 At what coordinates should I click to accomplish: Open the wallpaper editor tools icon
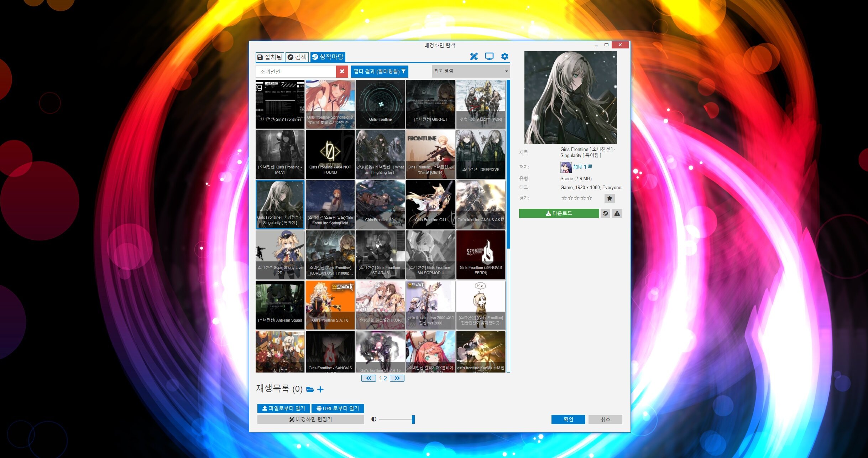474,56
